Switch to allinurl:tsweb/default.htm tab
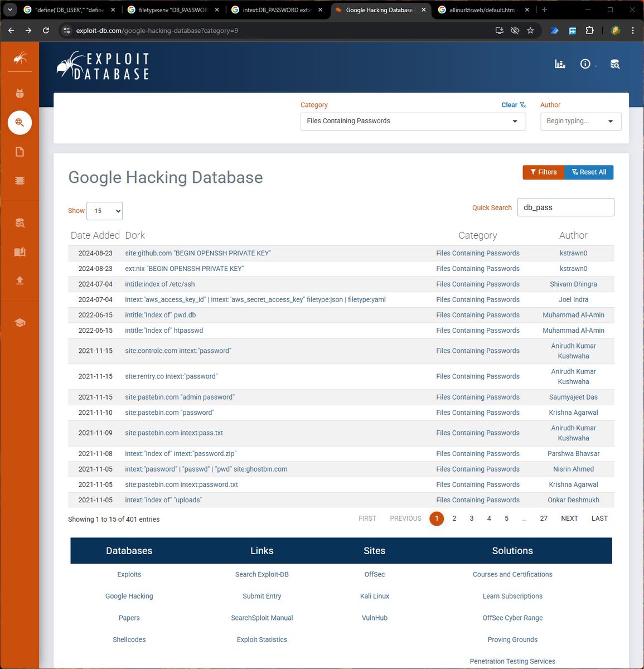 point(482,10)
